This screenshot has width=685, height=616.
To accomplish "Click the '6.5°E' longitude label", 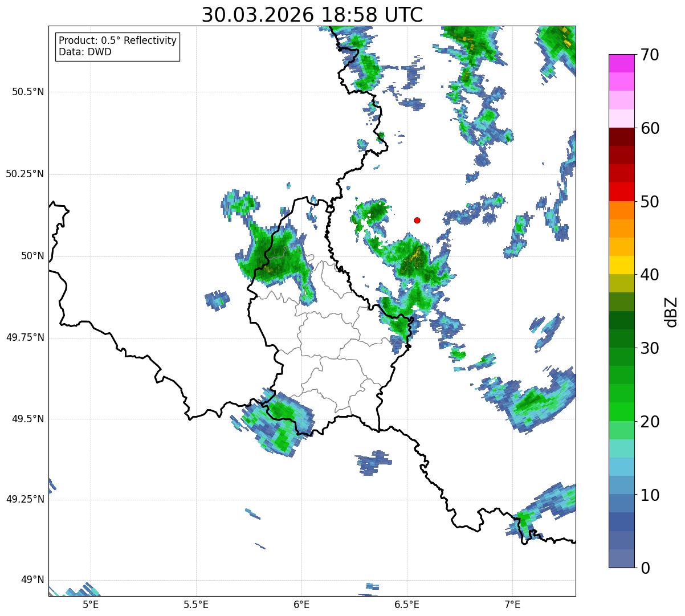I will click(407, 604).
